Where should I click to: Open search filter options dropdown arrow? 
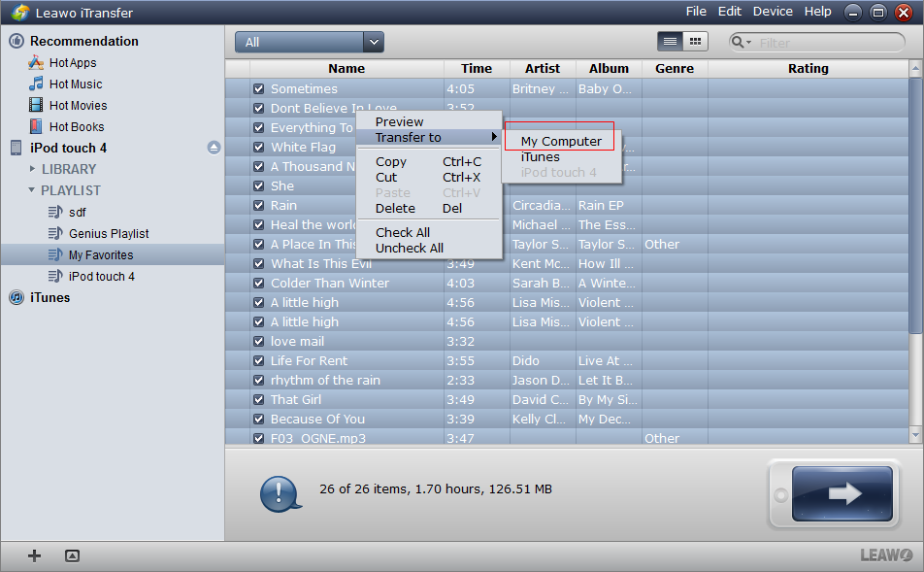click(749, 43)
